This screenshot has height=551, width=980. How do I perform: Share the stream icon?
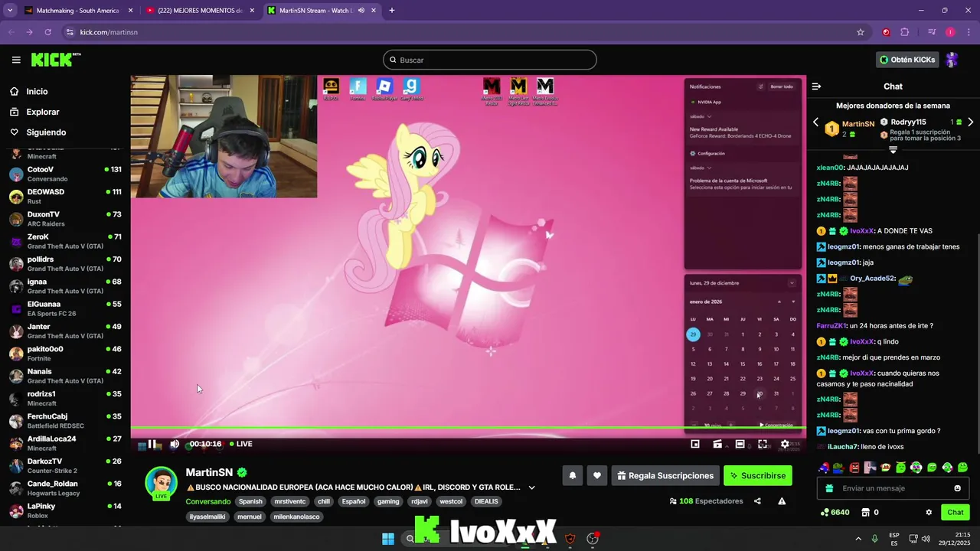757,501
